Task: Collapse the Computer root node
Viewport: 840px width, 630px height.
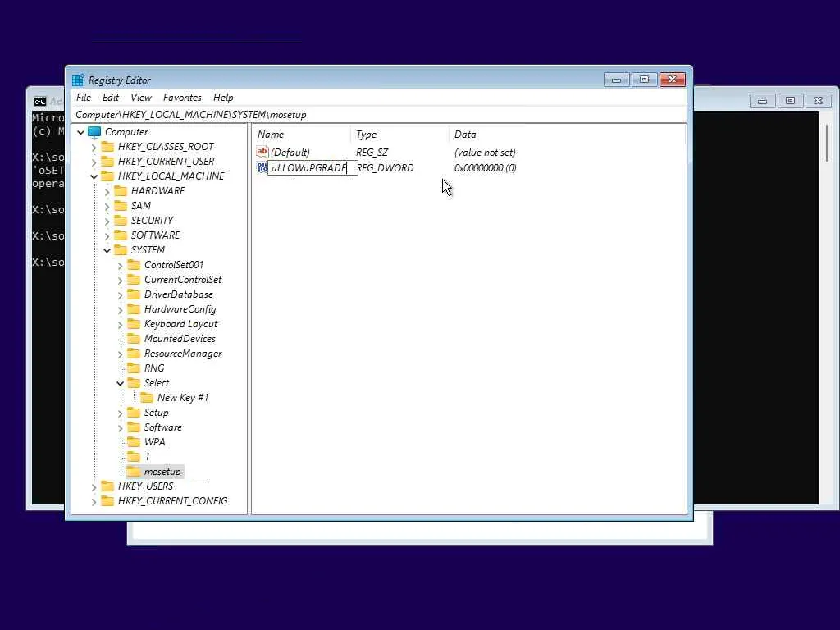Action: point(81,132)
